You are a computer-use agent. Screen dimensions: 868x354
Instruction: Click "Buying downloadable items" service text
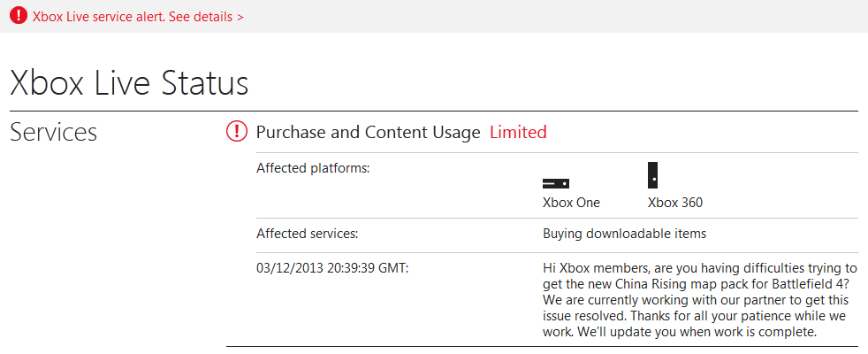click(x=624, y=234)
